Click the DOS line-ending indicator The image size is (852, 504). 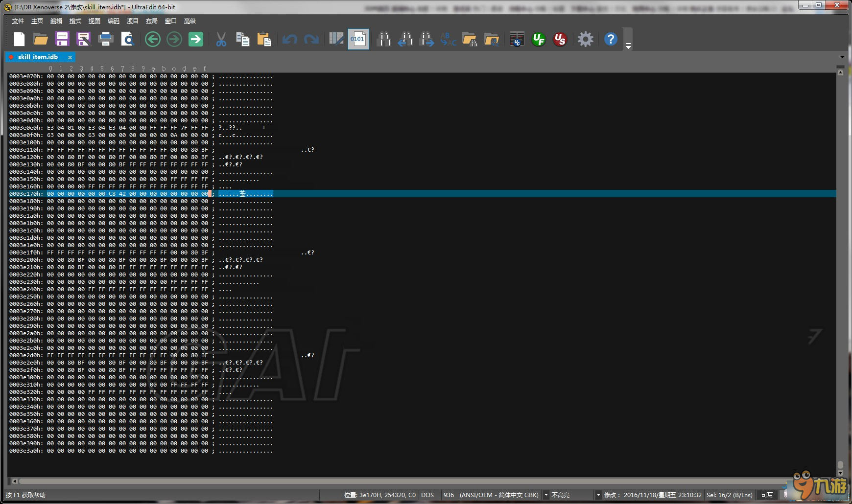coord(427,495)
